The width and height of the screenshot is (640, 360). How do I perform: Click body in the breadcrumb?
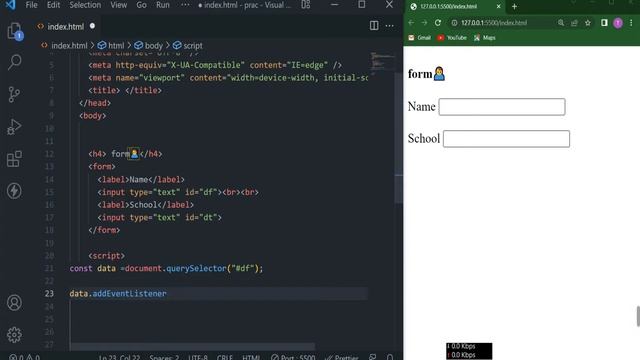click(x=153, y=46)
